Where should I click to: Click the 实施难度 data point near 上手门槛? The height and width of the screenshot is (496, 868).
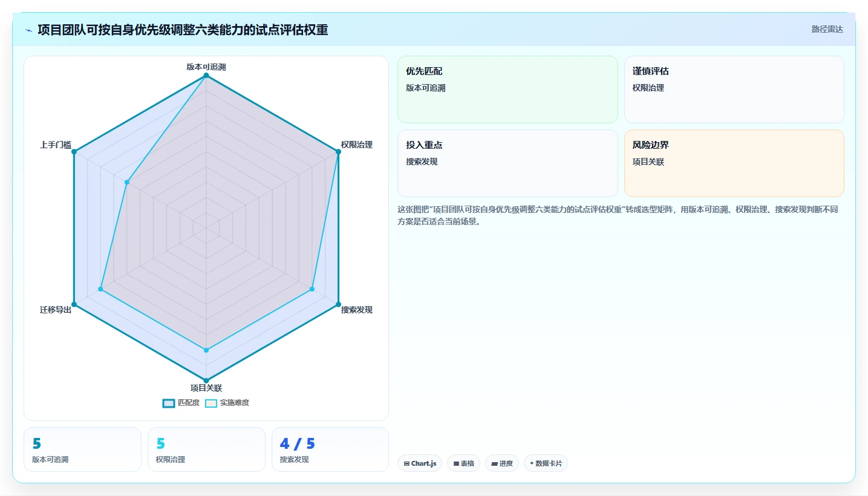(127, 182)
